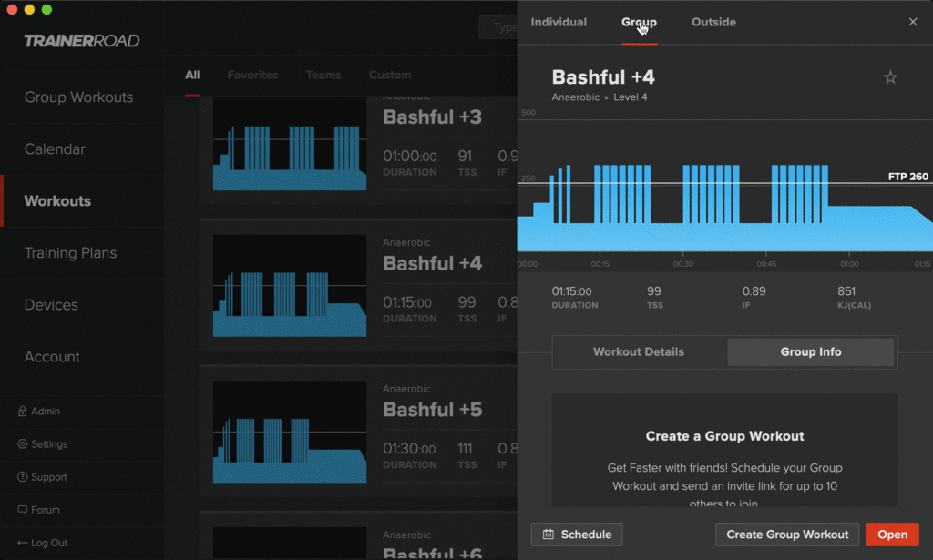The image size is (933, 560).
Task: Close the workout panel with the X
Action: tap(913, 21)
